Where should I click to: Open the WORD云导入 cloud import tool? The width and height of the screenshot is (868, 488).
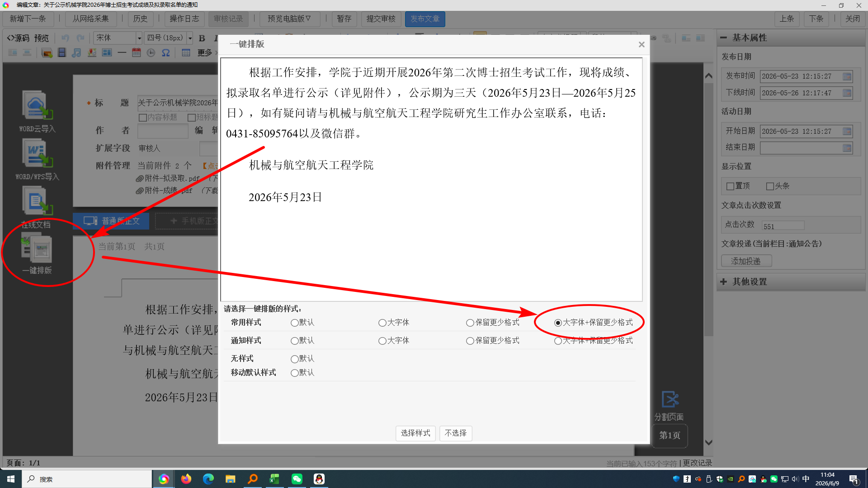click(x=37, y=111)
